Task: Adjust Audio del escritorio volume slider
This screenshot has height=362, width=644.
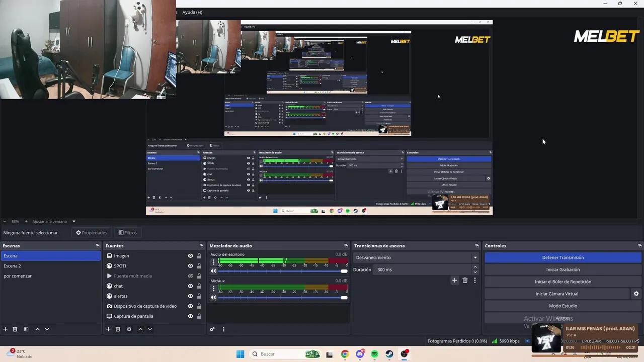Action: click(x=283, y=271)
